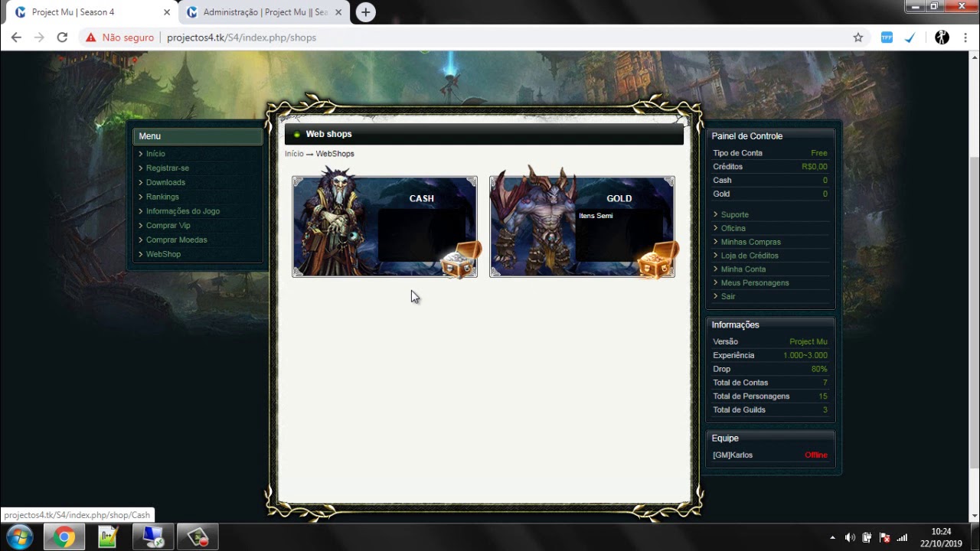980x551 pixels.
Task: Click the Início breadcrumb link
Action: 294,154
